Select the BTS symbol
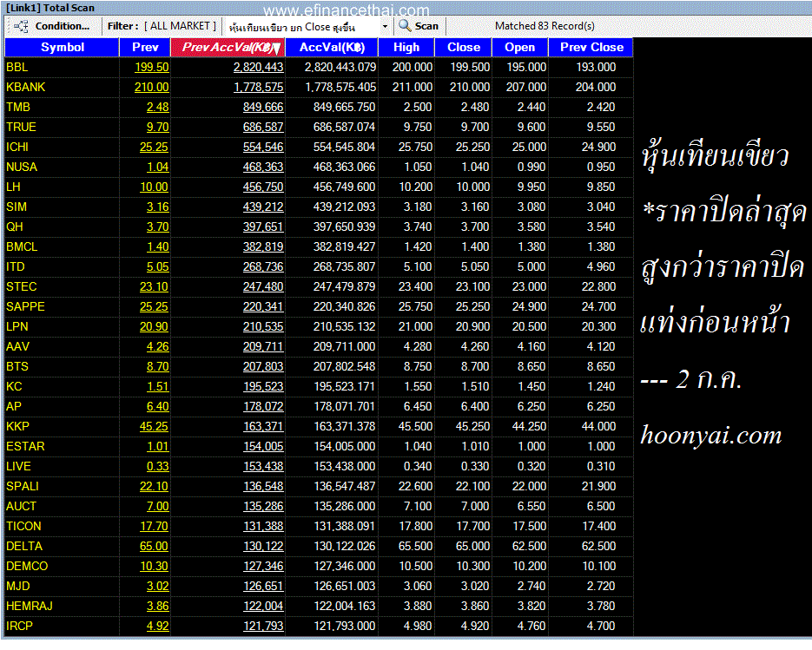This screenshot has width=812, height=650. [17, 366]
